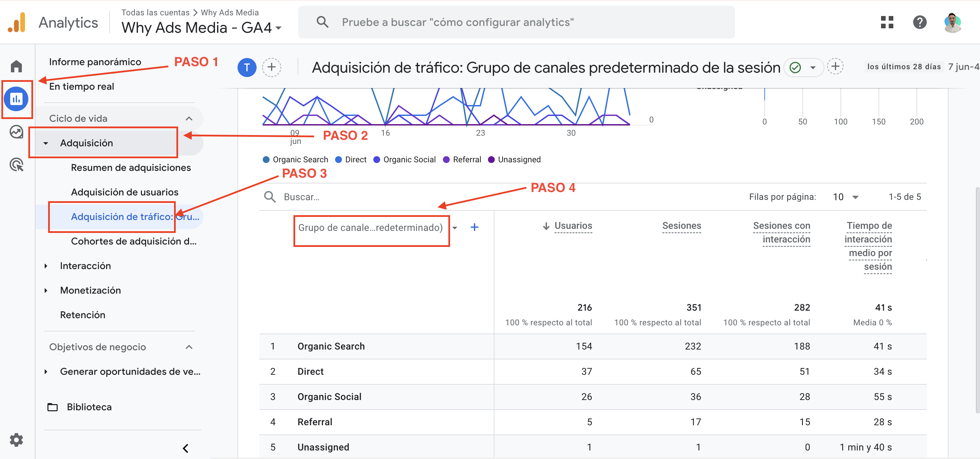Image resolution: width=980 pixels, height=459 pixels.
Task: Open the Advertising cursor-target icon
Action: coord(16,165)
